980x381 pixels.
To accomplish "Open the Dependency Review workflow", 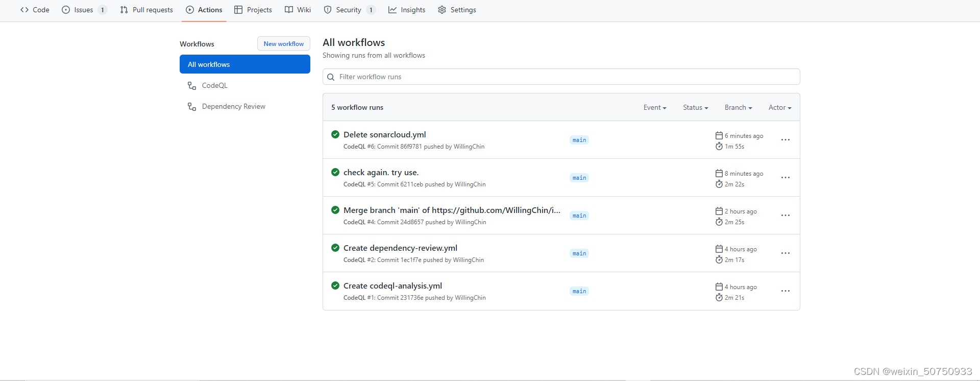I will coord(245,106).
